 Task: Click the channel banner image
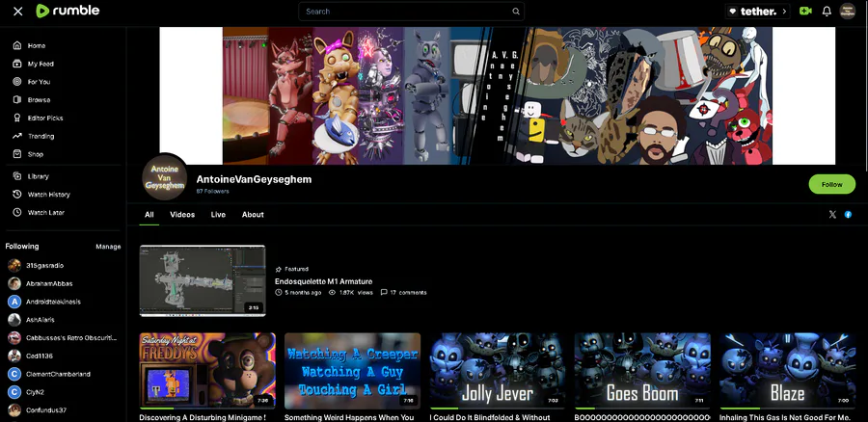click(x=497, y=95)
